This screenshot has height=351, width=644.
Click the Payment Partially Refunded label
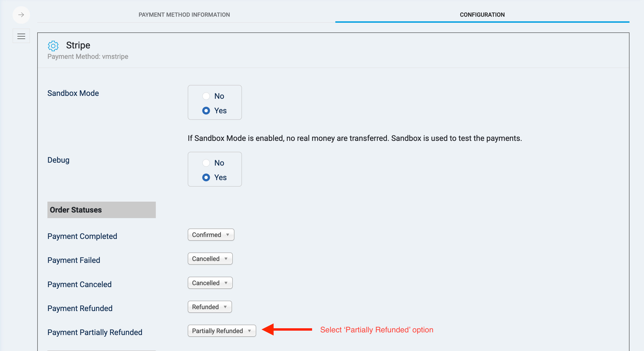95,332
